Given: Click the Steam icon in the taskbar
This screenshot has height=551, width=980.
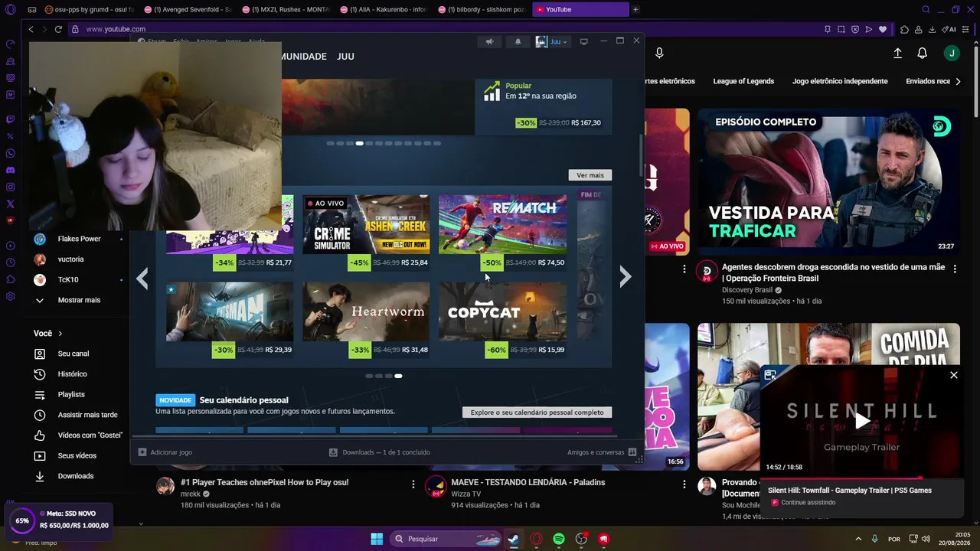Looking at the screenshot, I should coord(513,539).
